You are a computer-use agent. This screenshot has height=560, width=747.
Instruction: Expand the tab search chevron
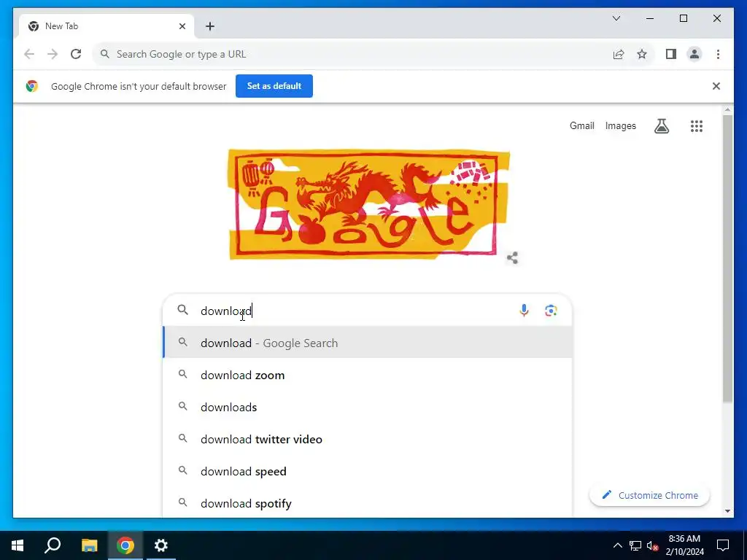tap(616, 18)
